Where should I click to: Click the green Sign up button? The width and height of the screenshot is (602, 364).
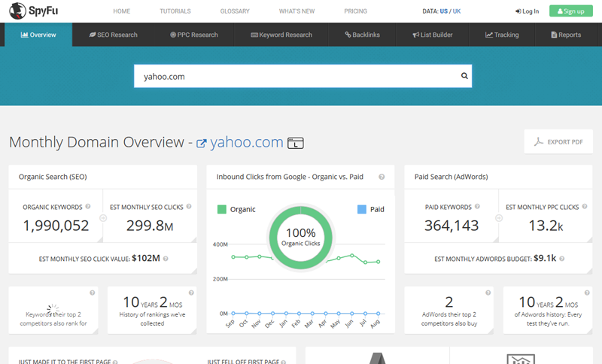[571, 11]
